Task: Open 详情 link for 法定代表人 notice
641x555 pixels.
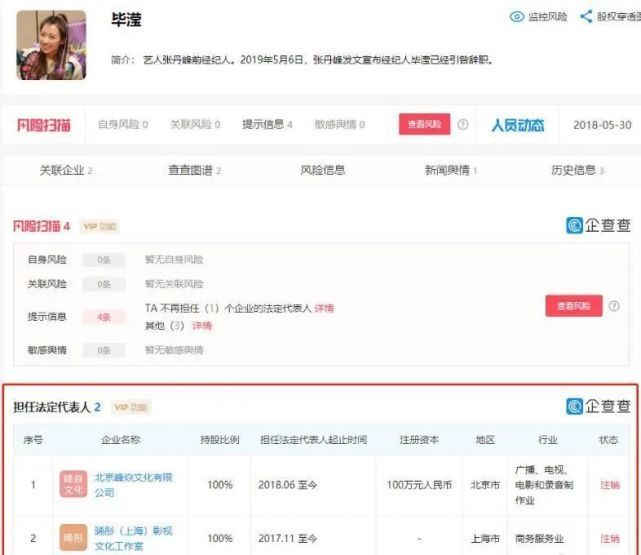Action: pos(324,308)
